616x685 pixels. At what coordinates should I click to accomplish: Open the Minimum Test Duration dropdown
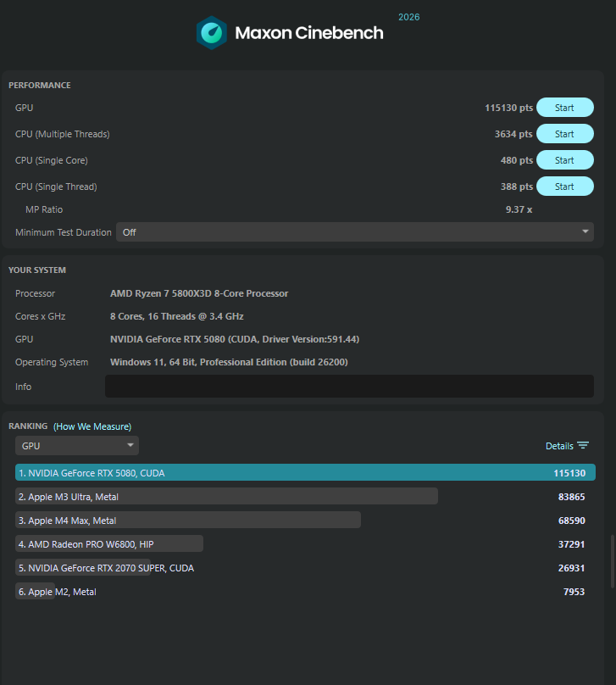point(354,232)
